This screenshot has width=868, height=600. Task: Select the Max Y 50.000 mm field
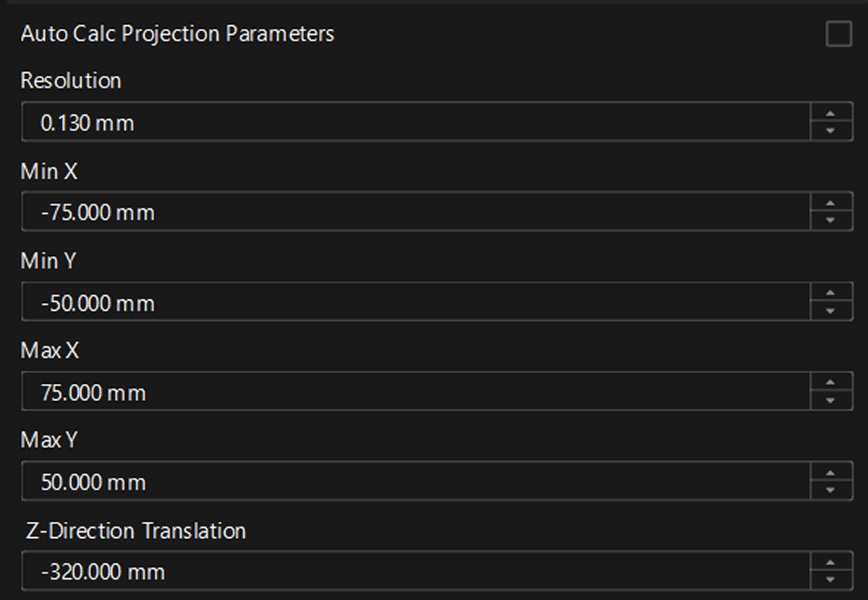click(x=416, y=481)
